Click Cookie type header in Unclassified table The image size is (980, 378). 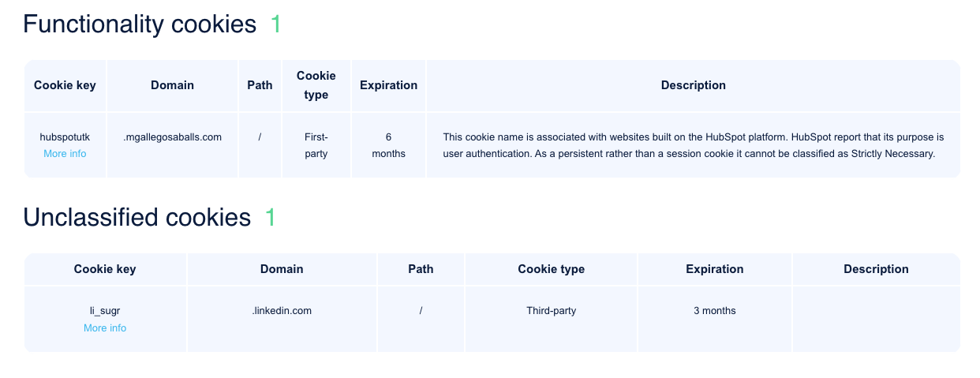(x=551, y=269)
